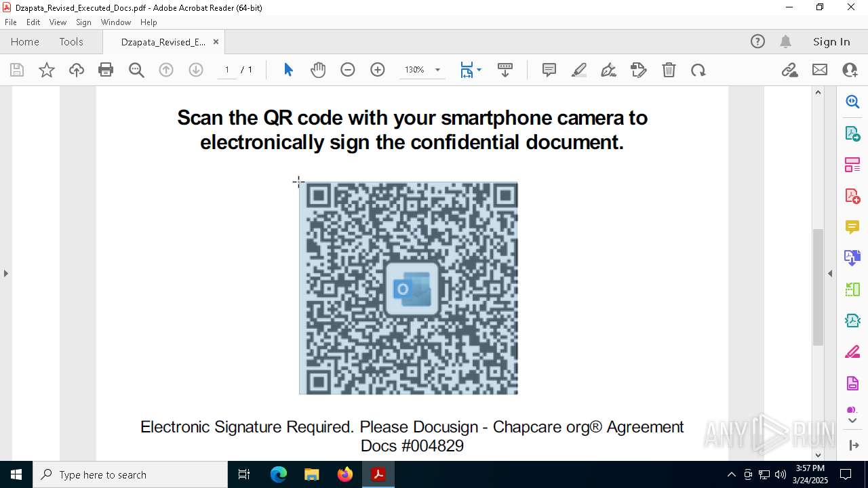Screen dimensions: 868x488
Task: Launch Microsoft Edge from the taskbar
Action: (279, 474)
